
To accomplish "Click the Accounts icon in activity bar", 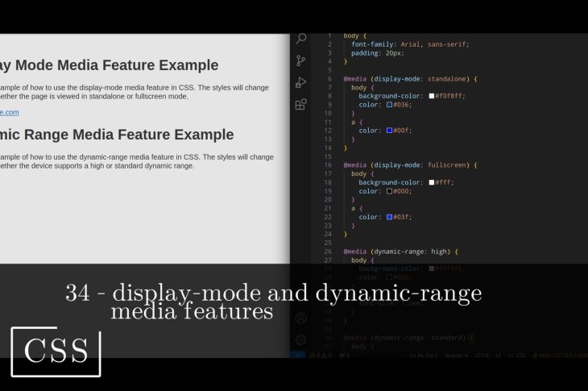I will click(301, 318).
